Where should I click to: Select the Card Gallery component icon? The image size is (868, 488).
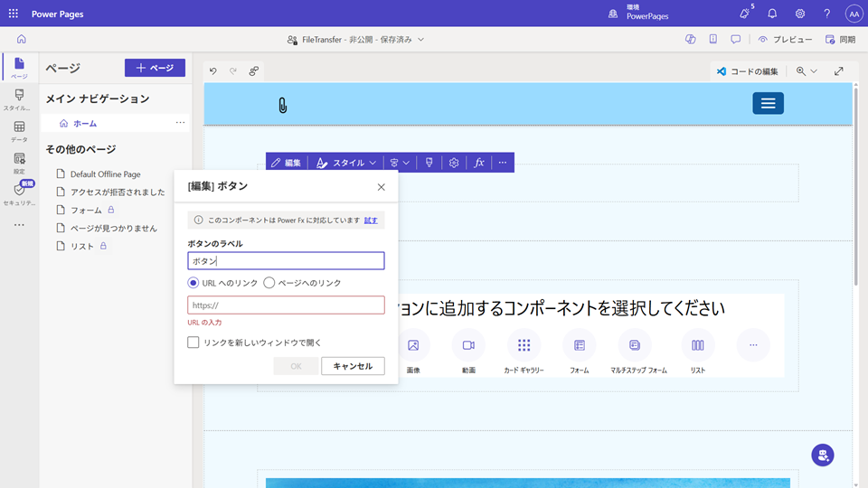click(x=524, y=345)
